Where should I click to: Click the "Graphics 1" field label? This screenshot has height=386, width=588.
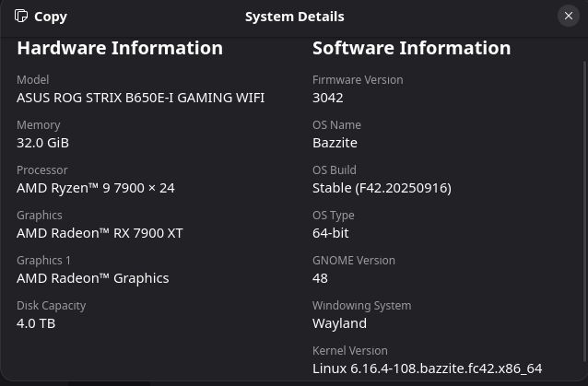43,261
